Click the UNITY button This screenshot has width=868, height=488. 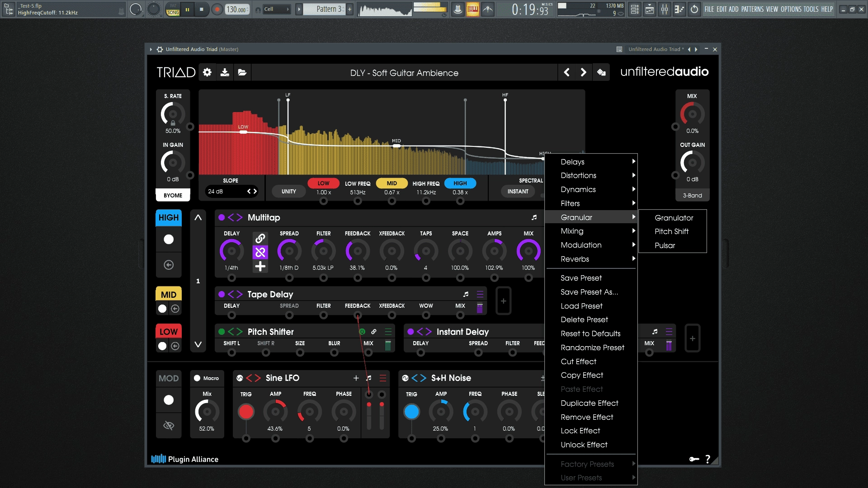(x=289, y=192)
